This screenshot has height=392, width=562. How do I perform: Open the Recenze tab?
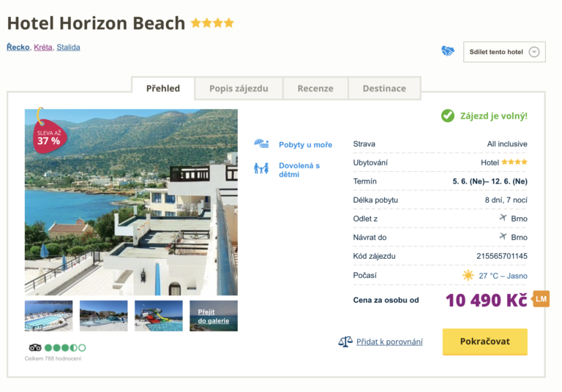tap(315, 88)
